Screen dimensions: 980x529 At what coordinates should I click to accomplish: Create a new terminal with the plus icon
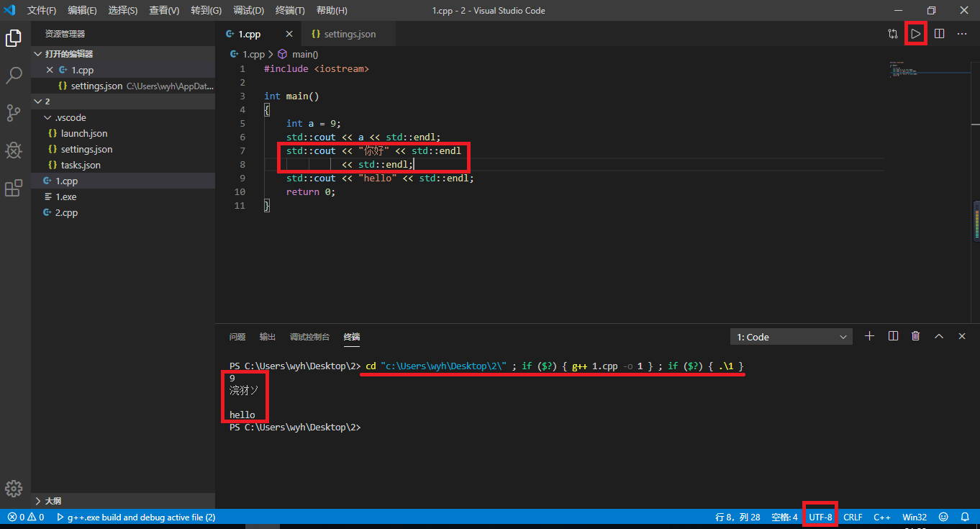tap(869, 335)
